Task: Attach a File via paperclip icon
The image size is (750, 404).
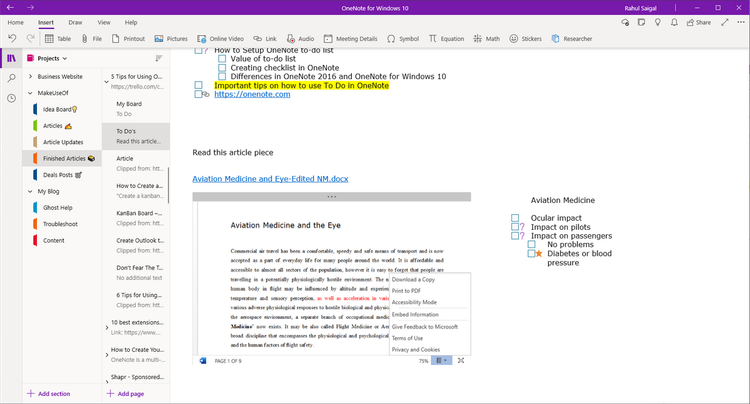Action: tap(91, 39)
